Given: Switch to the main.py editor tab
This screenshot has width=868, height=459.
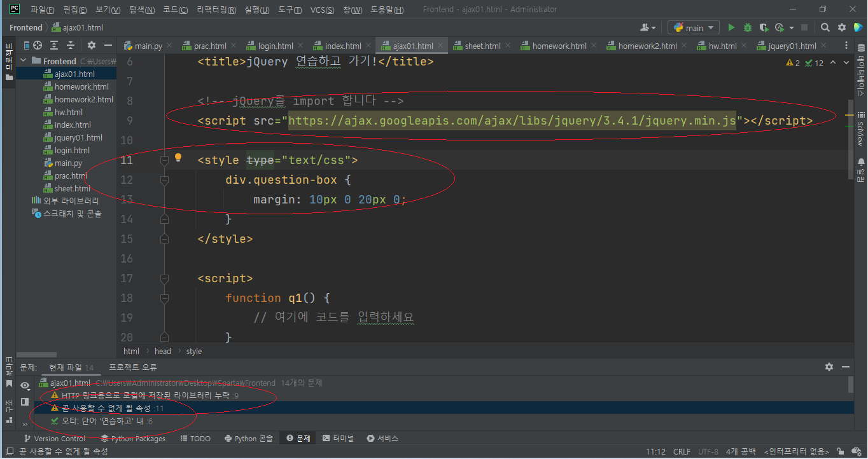Looking at the screenshot, I should (148, 46).
